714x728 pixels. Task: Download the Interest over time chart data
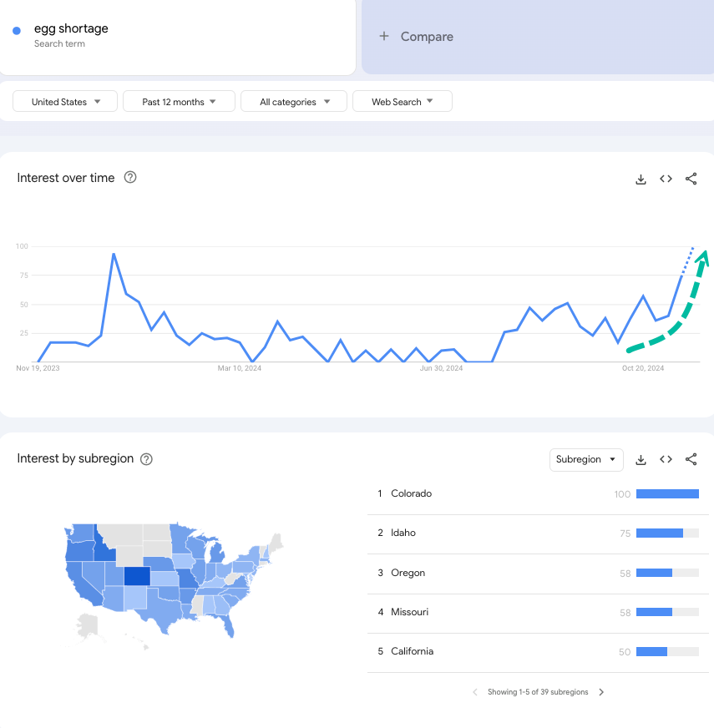pos(641,179)
